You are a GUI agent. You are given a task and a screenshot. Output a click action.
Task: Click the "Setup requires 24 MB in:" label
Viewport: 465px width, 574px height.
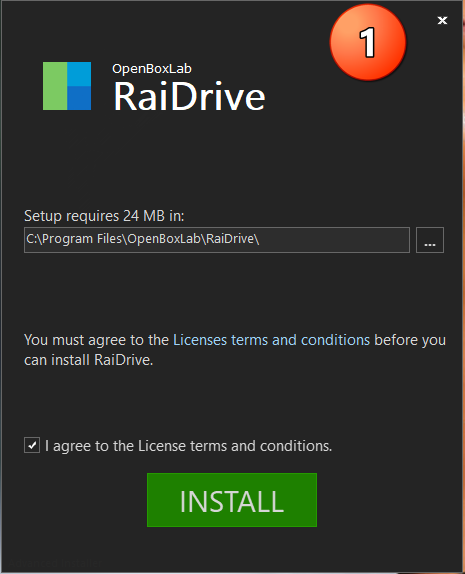[x=104, y=216]
